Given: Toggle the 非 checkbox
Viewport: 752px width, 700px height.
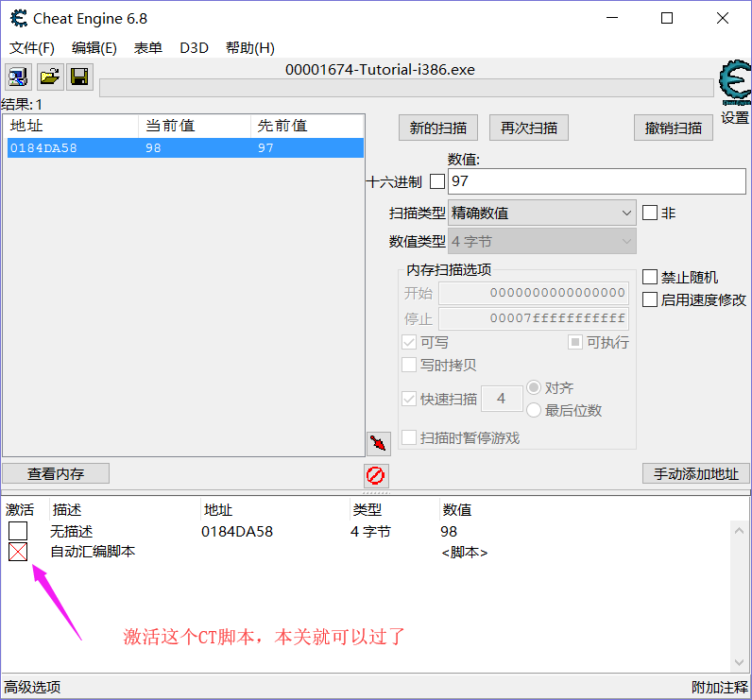Looking at the screenshot, I should 649,213.
